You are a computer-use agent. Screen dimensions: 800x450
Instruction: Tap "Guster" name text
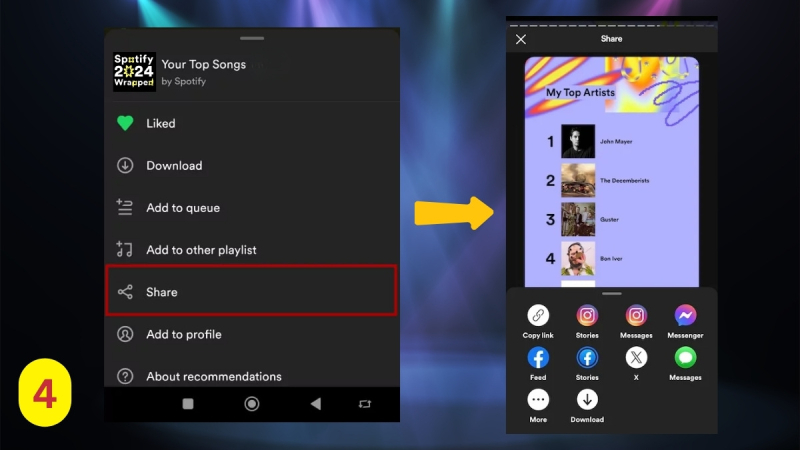click(x=609, y=219)
